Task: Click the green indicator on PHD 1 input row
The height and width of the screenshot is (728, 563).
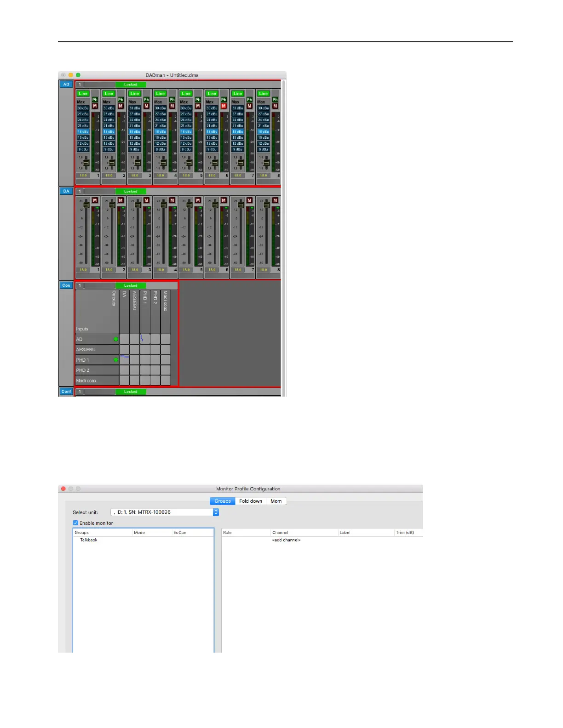Action: point(116,360)
